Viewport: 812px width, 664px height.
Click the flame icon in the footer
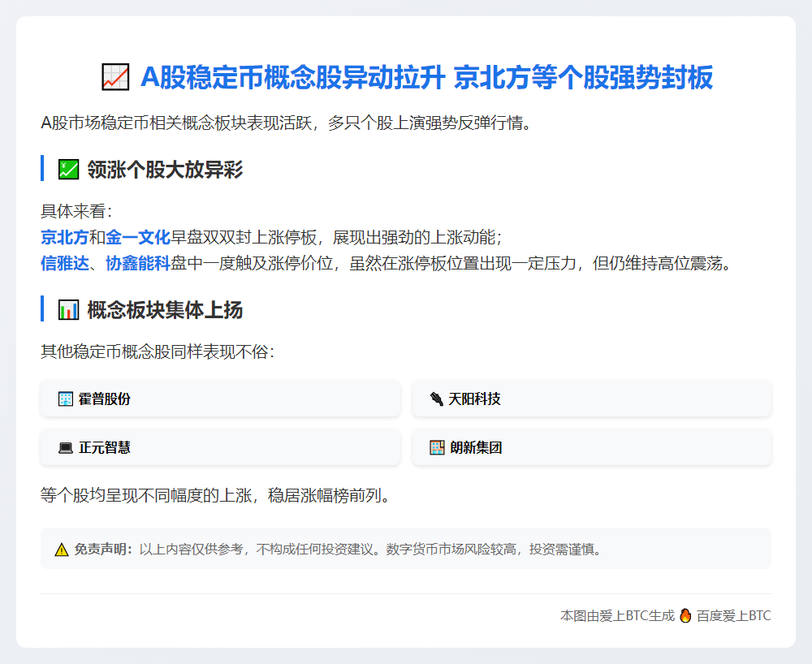pyautogui.click(x=685, y=615)
